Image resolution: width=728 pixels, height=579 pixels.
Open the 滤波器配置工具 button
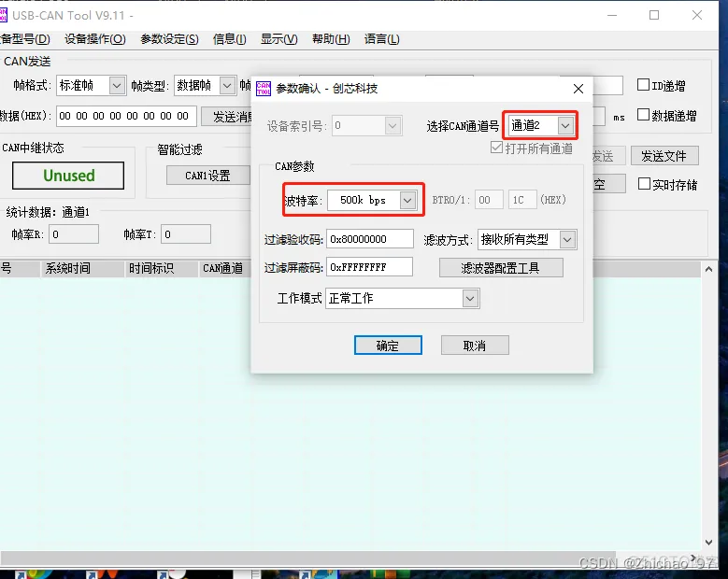click(x=501, y=268)
